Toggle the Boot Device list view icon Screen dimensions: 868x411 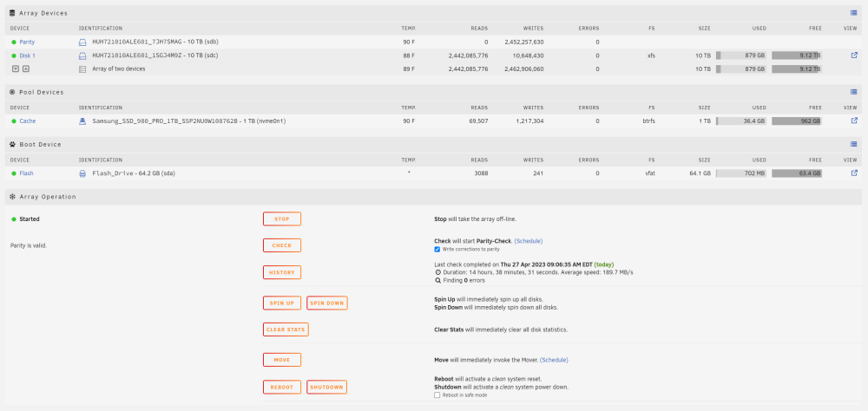click(853, 144)
